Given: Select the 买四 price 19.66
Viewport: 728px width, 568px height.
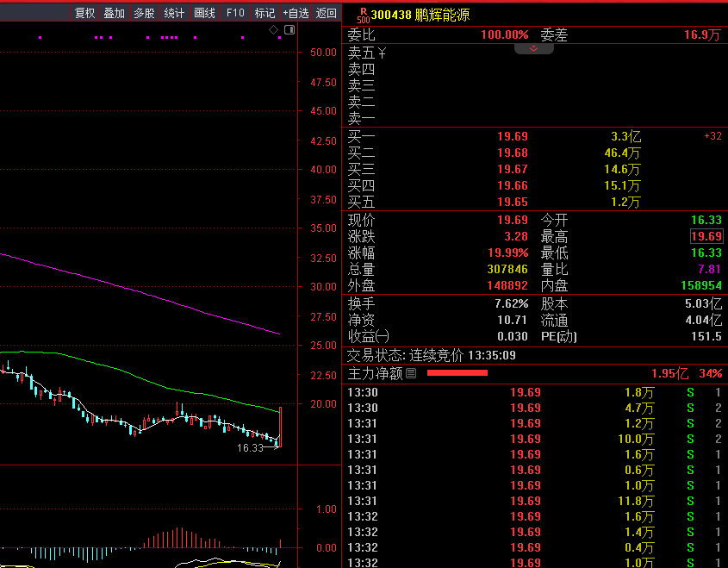Looking at the screenshot, I should pos(513,186).
